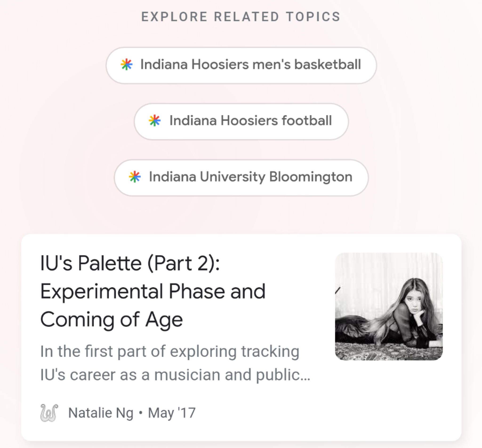The image size is (482, 448).
Task: Click the Explore Related Topics heading
Action: tap(241, 17)
